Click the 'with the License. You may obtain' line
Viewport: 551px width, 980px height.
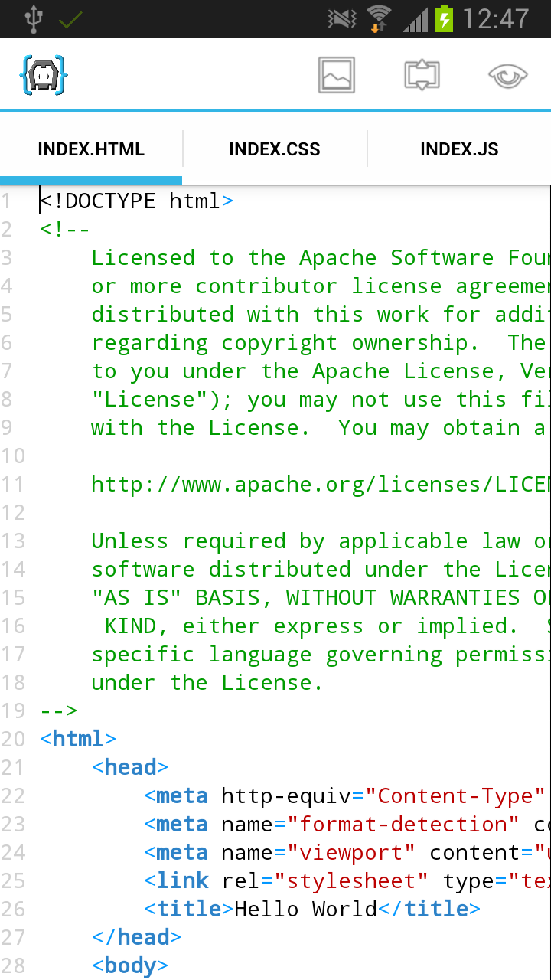click(x=321, y=428)
